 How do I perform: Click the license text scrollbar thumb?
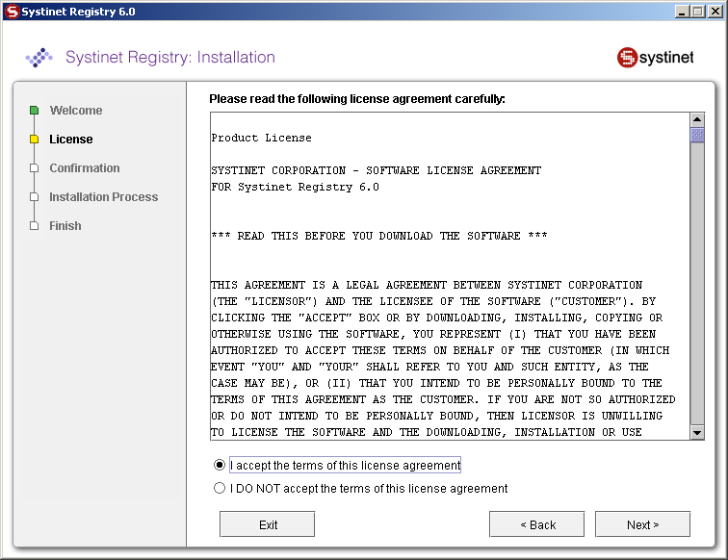coord(697,135)
